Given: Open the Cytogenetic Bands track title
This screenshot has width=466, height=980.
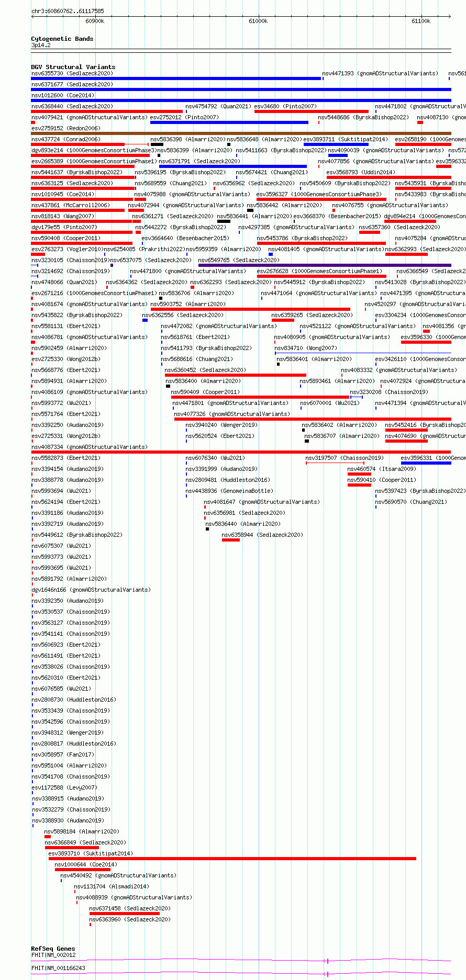Looking at the screenshot, I should [62, 39].
